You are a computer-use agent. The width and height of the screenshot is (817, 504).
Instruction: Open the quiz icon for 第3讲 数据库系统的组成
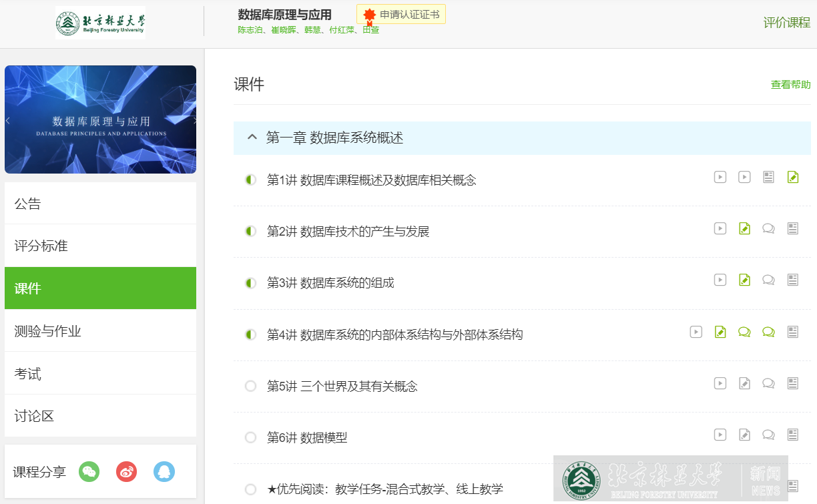(x=744, y=280)
